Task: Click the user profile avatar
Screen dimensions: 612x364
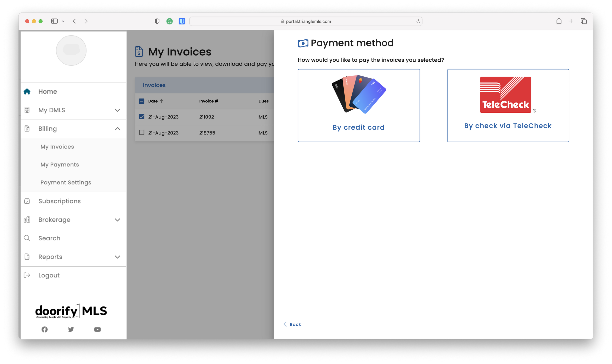Action: click(x=71, y=51)
